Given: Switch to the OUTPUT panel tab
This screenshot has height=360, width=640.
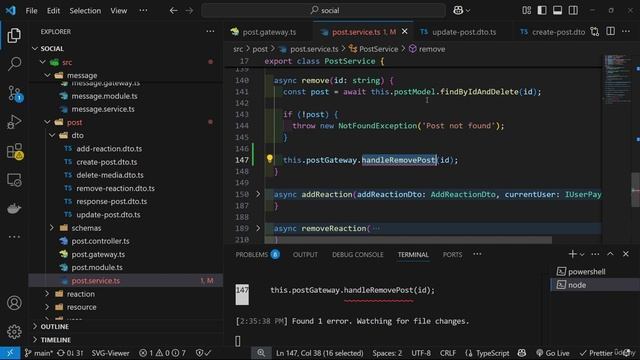Looking at the screenshot, I should [x=305, y=254].
